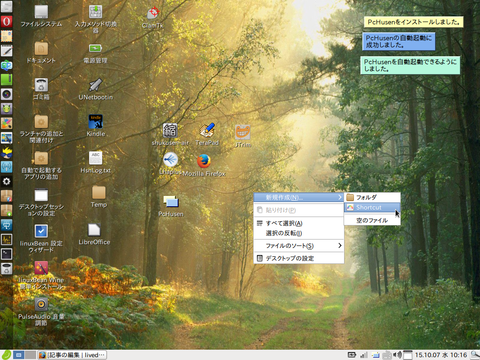This screenshot has height=360, width=480.
Task: Click the clock showing 15.10.07 水 10:16
Action: click(441, 355)
